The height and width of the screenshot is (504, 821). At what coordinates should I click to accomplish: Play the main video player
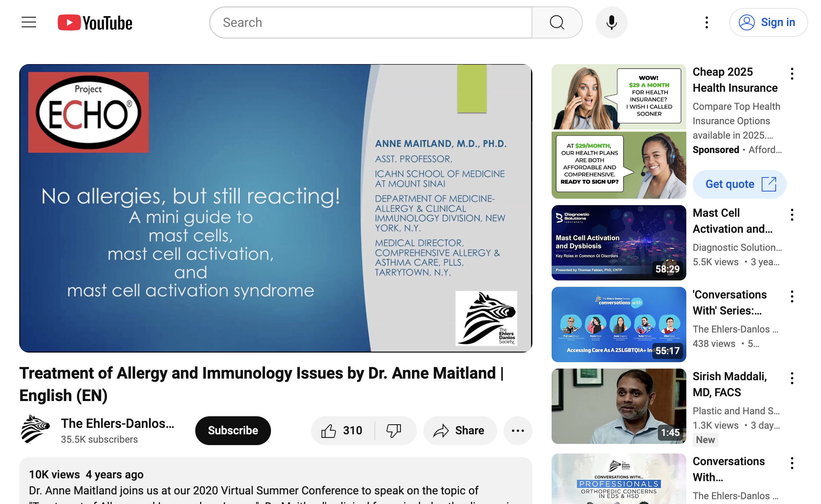[276, 208]
